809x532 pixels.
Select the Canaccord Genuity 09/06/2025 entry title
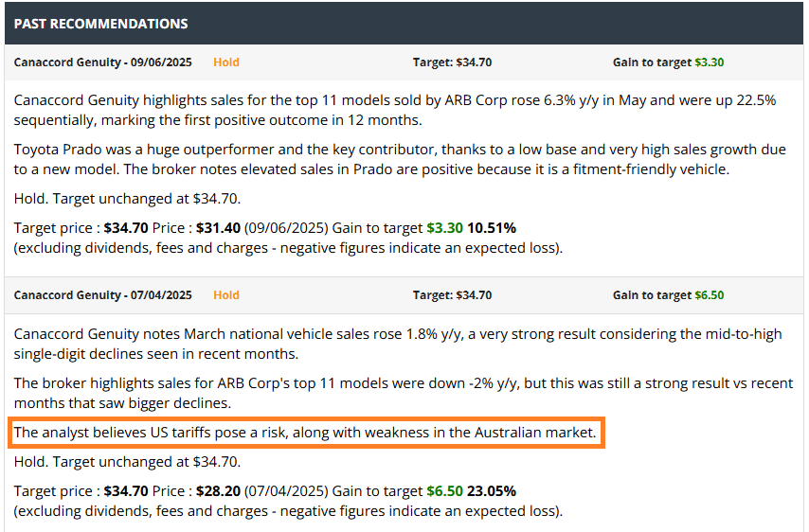(102, 62)
